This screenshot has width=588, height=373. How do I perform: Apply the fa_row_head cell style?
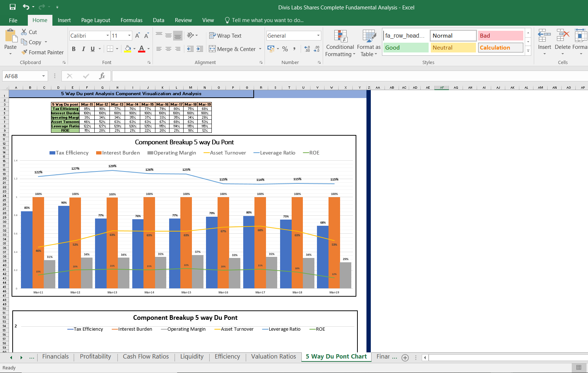tap(406, 35)
